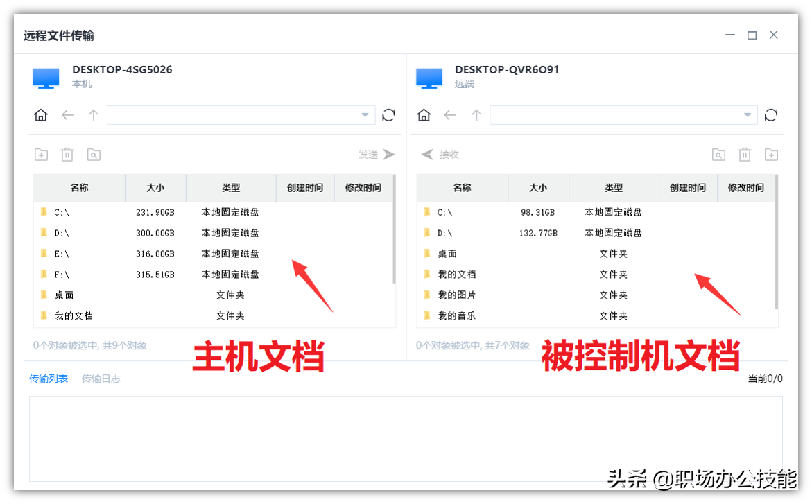Select local 桌面 folder
Screen dimensions: 812x504
click(213, 295)
